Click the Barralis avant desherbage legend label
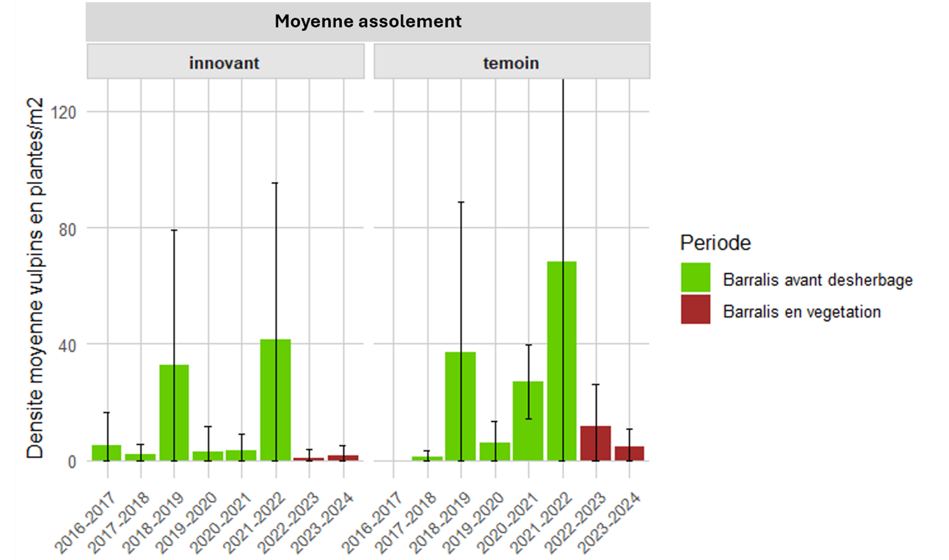This screenshot has height=560, width=949. 818,279
